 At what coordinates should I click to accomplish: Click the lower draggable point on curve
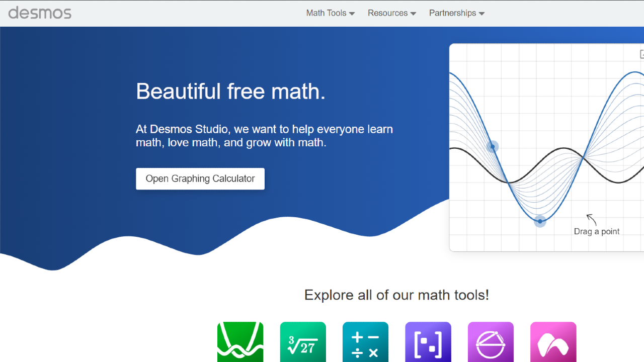coord(540,221)
